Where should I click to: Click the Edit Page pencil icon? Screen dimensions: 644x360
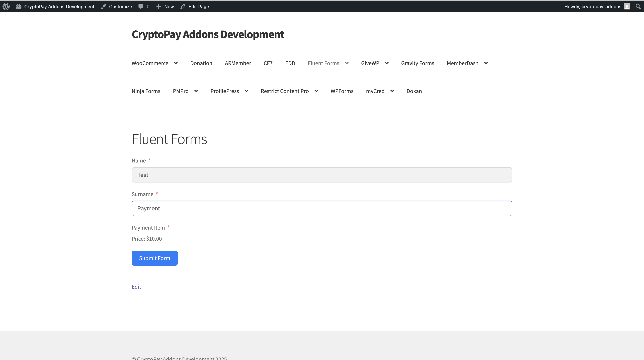[183, 6]
